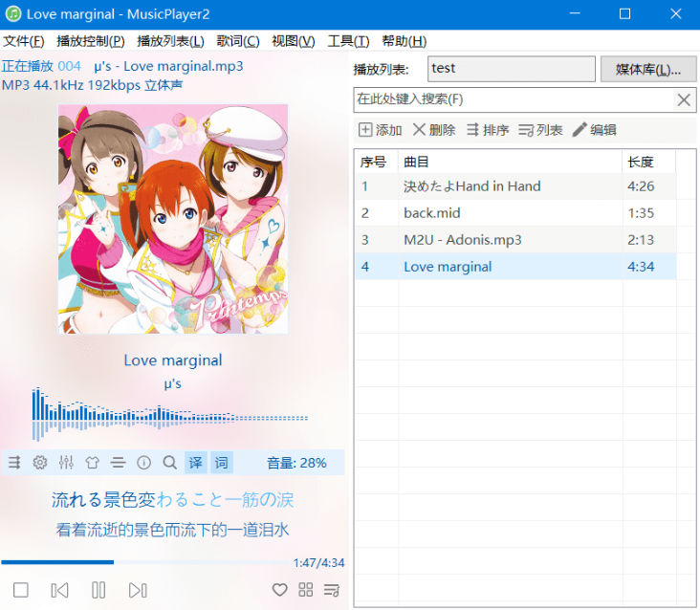Toggle lyric translation 译 button
Image resolution: width=700 pixels, height=610 pixels.
pos(195,463)
